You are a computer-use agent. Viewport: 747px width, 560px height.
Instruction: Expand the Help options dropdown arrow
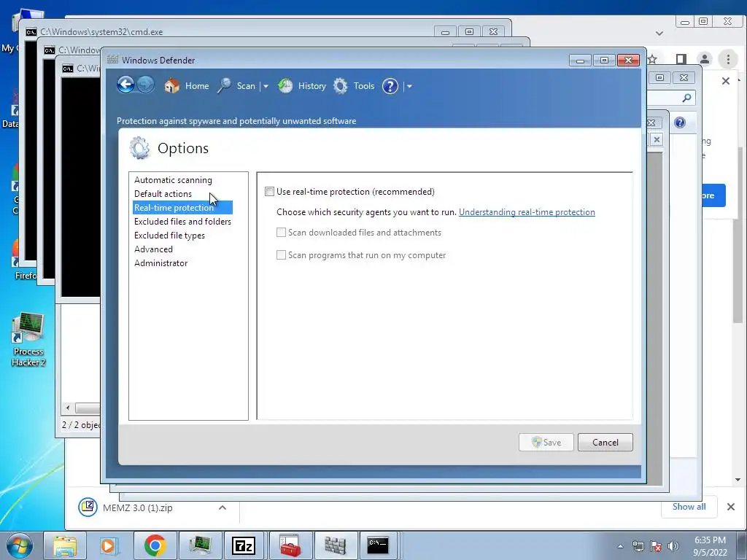coord(409,86)
